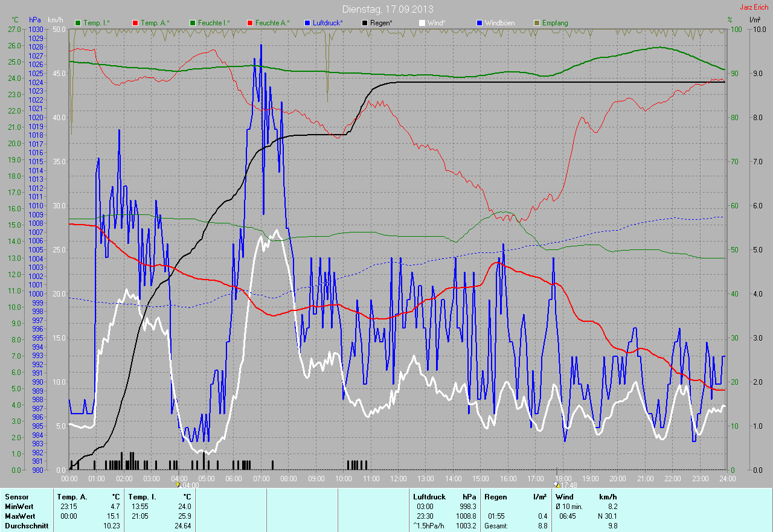773x532 pixels.
Task: Click the red Temp. A. legend square
Action: tap(135, 23)
